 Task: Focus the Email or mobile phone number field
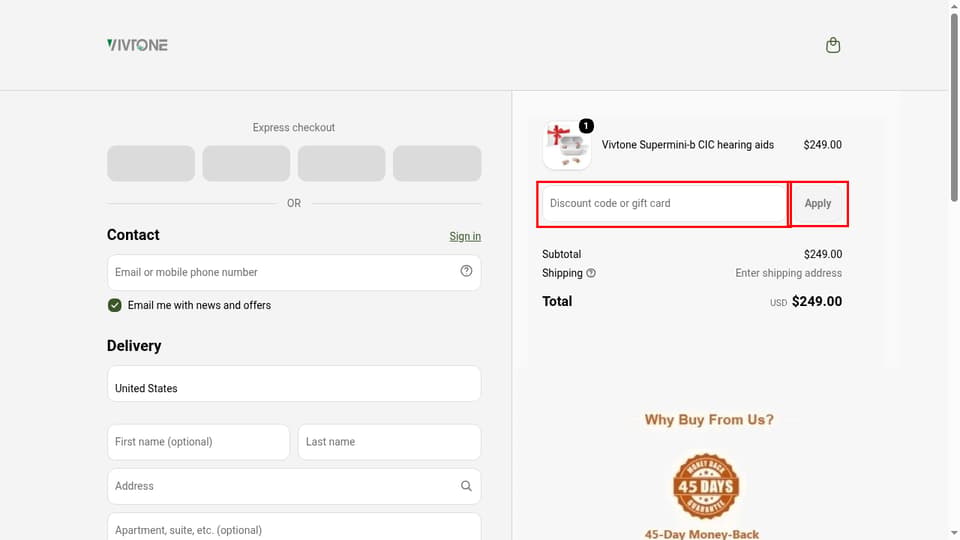294,272
